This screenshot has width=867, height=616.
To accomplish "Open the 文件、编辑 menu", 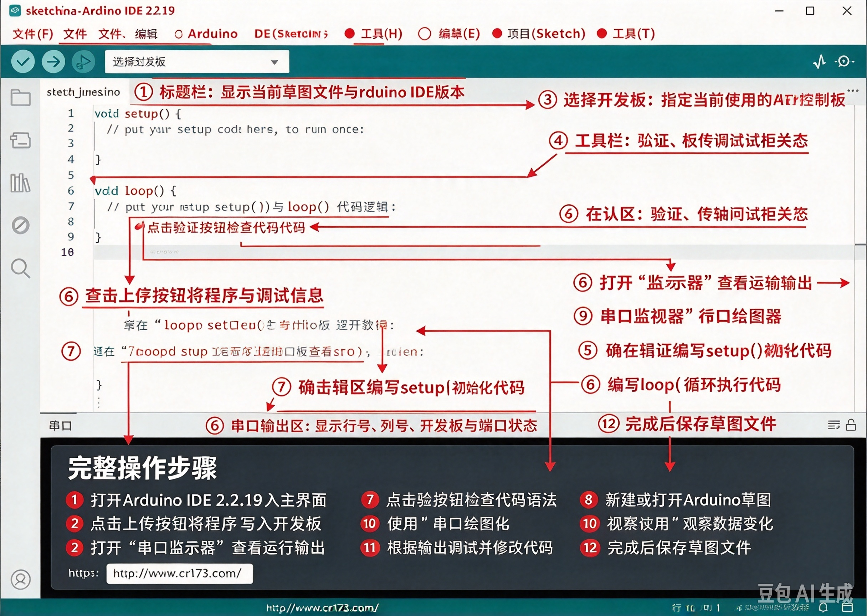I will (x=127, y=34).
